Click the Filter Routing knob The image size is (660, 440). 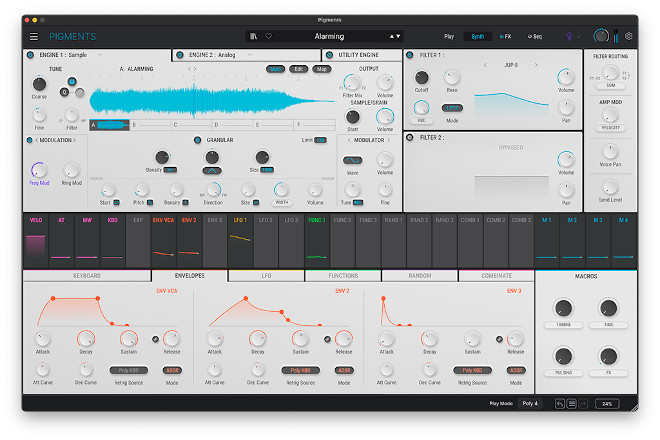610,73
